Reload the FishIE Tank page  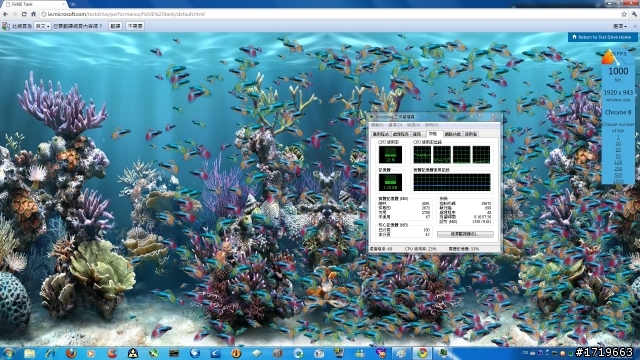click(24, 14)
